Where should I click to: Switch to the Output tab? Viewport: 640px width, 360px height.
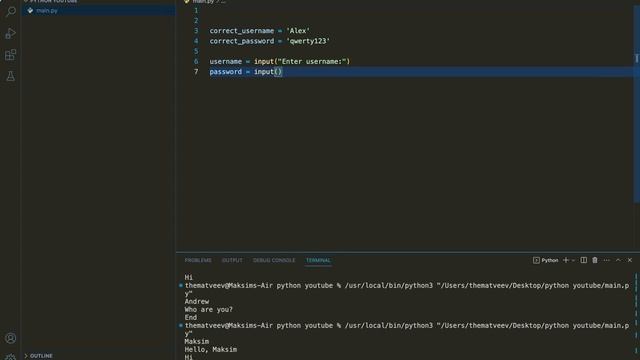pos(232,260)
